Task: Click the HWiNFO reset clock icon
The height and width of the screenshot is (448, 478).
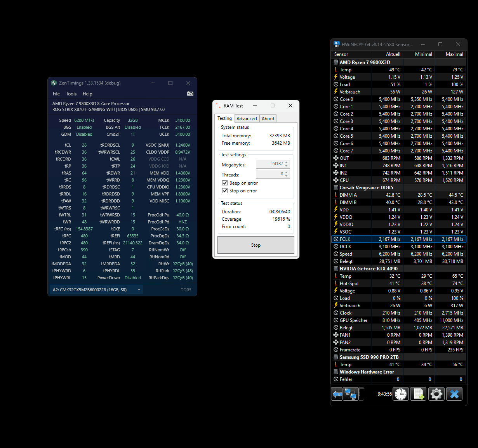Action: pos(401,394)
